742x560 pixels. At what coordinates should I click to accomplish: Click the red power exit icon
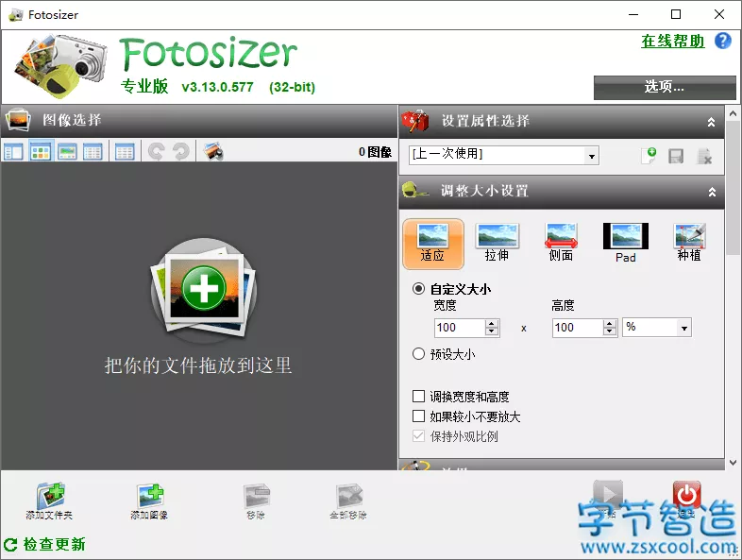tap(686, 495)
